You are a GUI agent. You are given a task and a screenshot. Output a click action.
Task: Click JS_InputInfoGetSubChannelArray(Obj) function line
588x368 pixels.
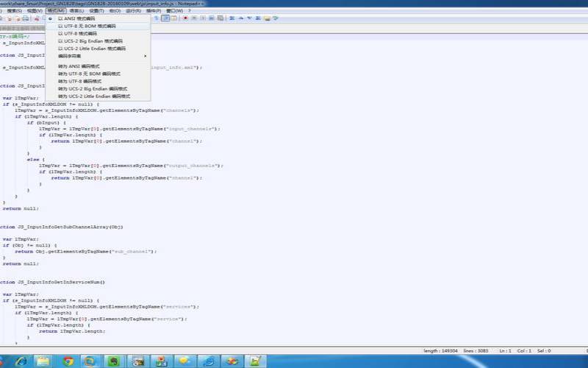tap(62, 227)
